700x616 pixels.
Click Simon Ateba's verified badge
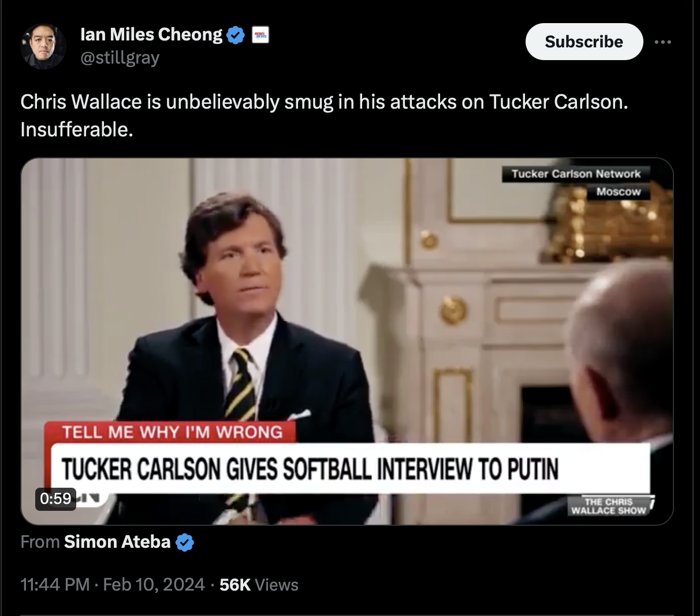click(x=185, y=542)
